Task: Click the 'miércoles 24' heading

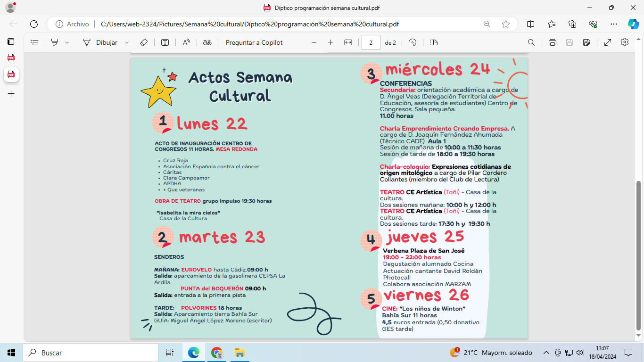Action: (438, 69)
